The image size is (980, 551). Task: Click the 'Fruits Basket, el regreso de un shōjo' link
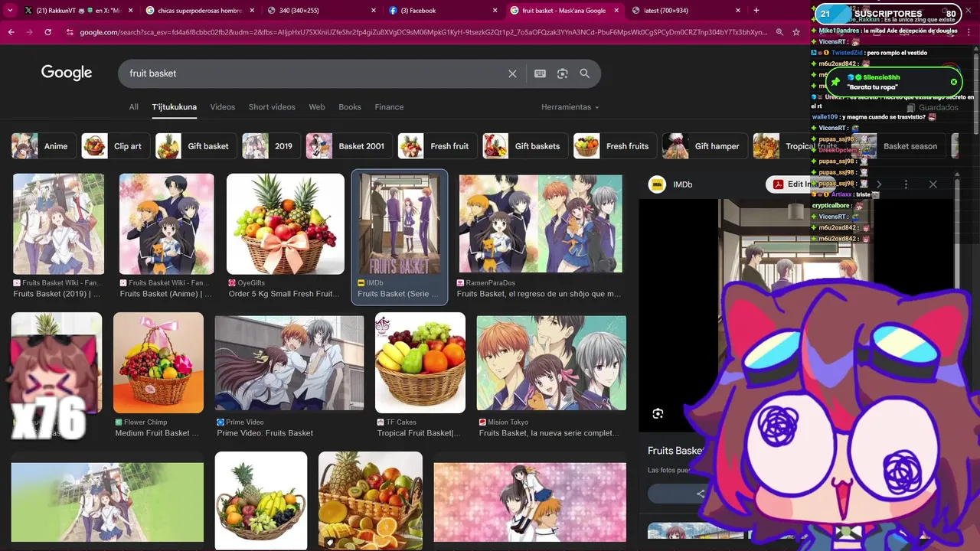(539, 294)
